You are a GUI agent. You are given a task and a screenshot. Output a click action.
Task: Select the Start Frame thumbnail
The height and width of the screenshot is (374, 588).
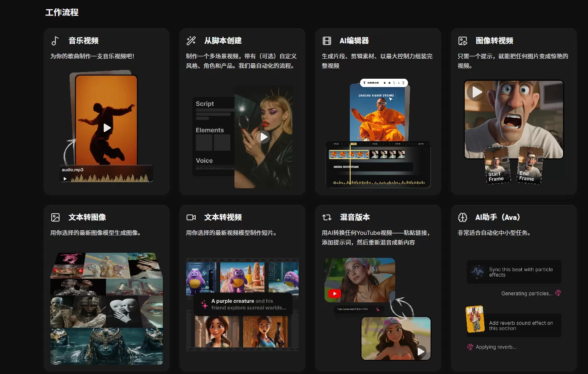(x=497, y=167)
